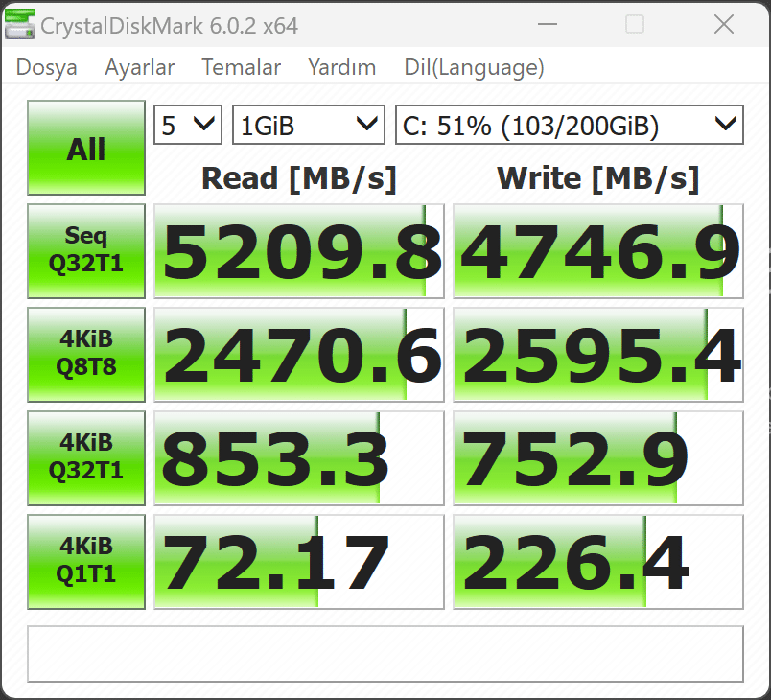Run all benchmarks with the All button

tap(86, 148)
